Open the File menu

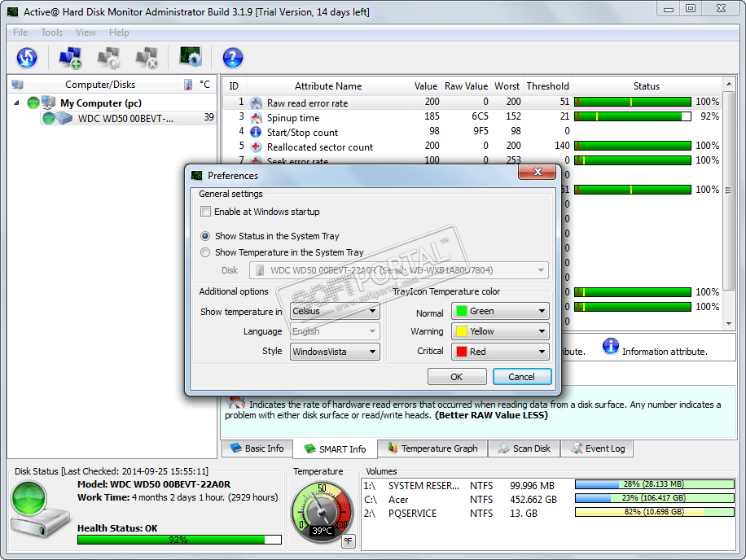pos(20,33)
